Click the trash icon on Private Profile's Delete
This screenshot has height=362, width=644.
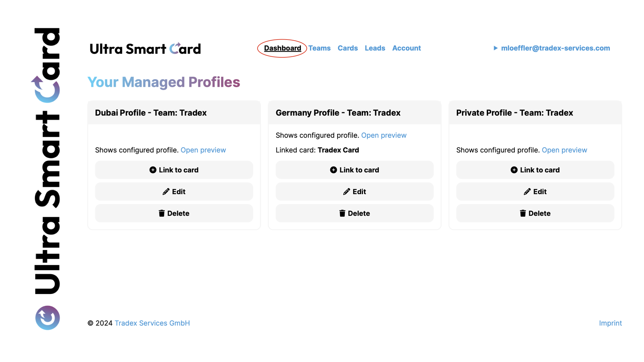[523, 214]
